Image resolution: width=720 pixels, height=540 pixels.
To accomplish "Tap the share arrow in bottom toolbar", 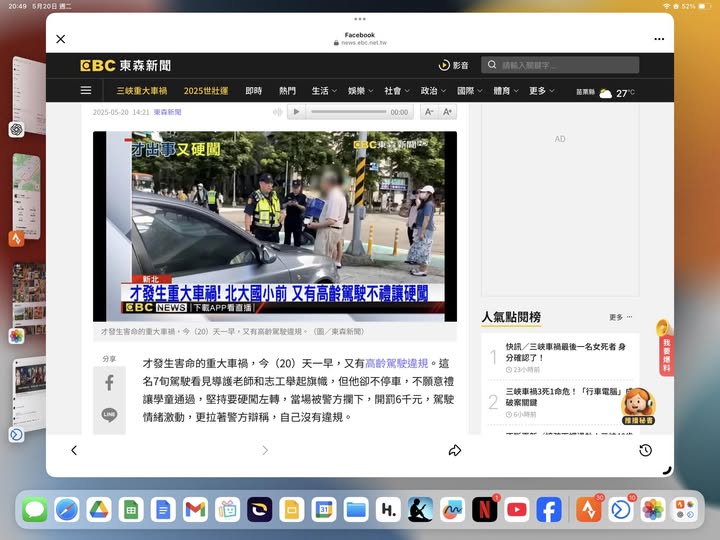I will point(454,451).
